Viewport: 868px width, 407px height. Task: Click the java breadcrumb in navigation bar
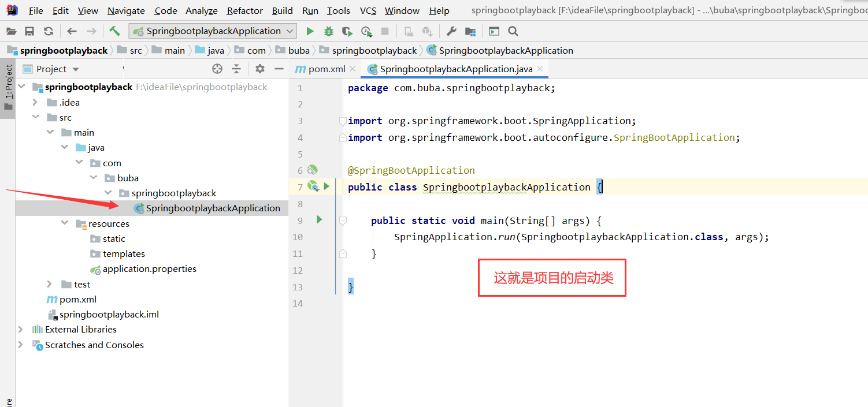pyautogui.click(x=210, y=51)
